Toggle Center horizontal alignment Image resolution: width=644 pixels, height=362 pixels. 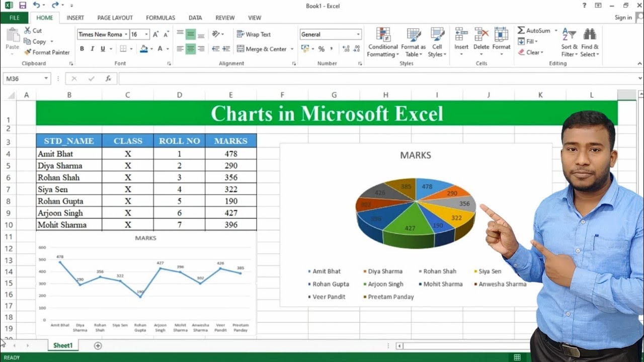(190, 49)
